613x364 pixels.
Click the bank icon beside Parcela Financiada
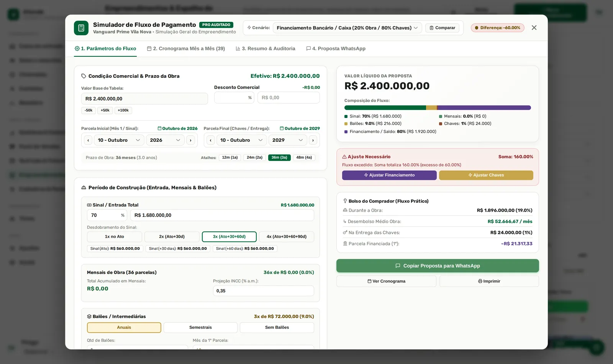(x=345, y=244)
